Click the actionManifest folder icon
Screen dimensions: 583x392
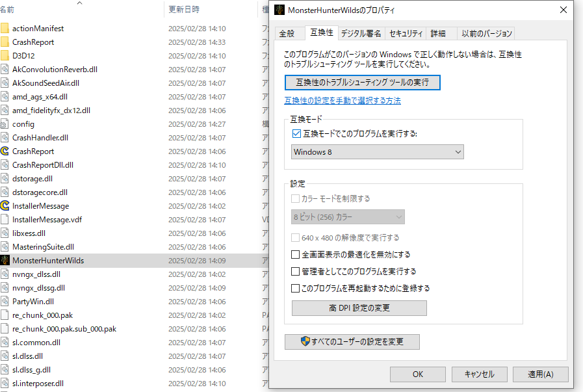tap(5, 28)
